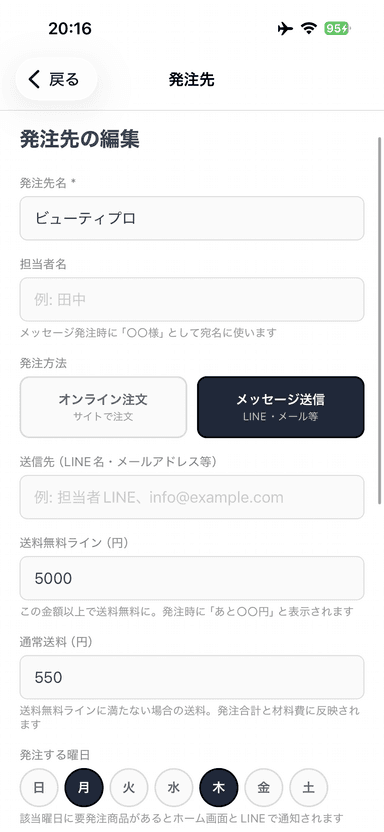
Task: Tap the airplane mode status icon
Action: [x=285, y=29]
